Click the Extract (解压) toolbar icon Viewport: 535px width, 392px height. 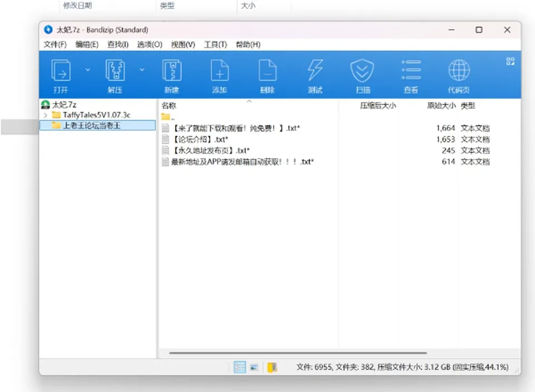(115, 76)
